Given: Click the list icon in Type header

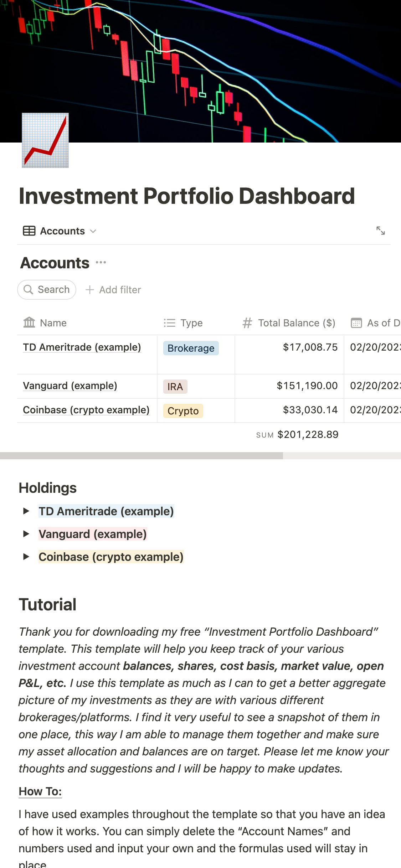Looking at the screenshot, I should click(x=170, y=323).
